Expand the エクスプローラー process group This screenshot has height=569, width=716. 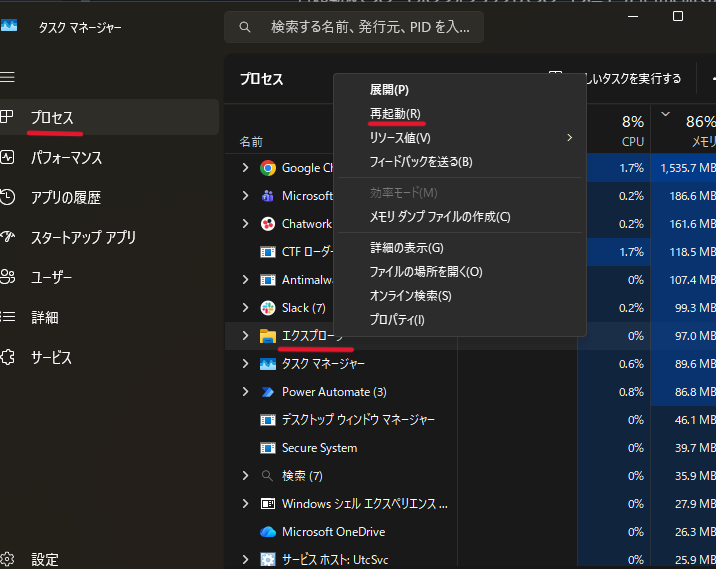(x=245, y=336)
